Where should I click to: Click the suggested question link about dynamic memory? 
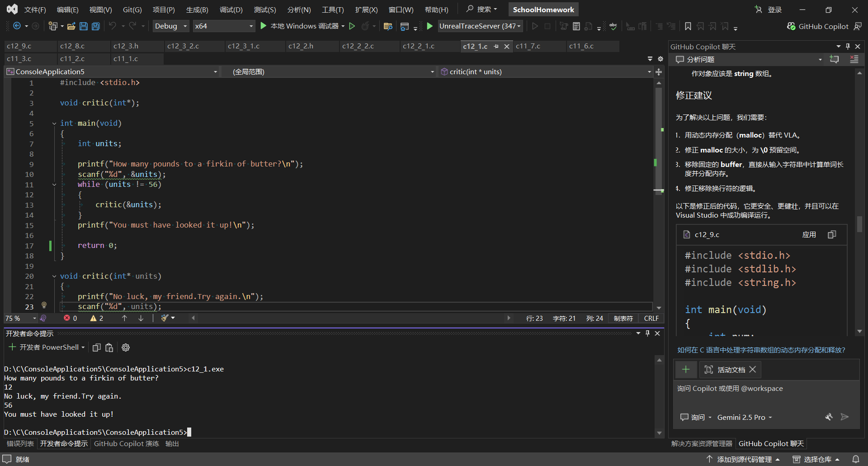[x=761, y=350]
